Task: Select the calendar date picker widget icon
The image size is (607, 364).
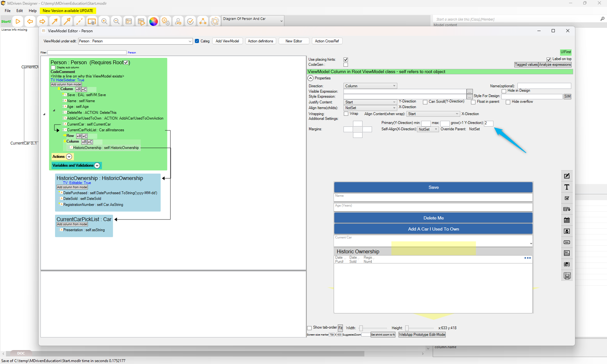Action: click(567, 220)
